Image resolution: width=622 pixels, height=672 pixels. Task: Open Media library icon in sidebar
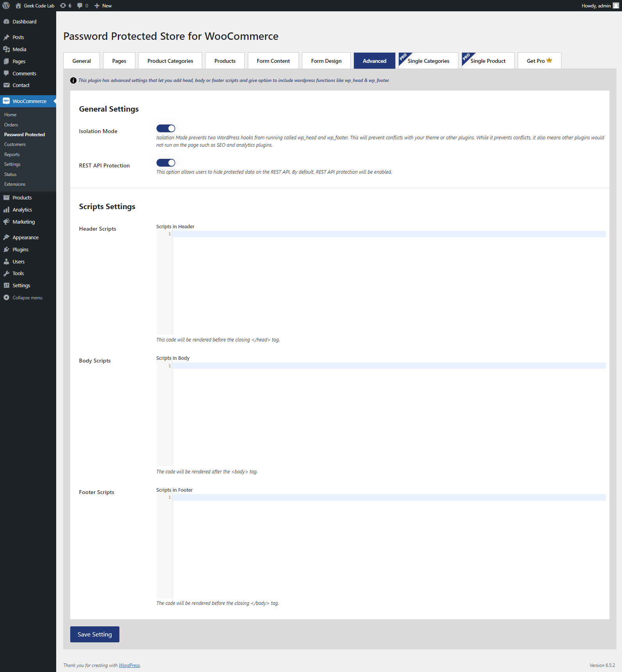(6, 49)
